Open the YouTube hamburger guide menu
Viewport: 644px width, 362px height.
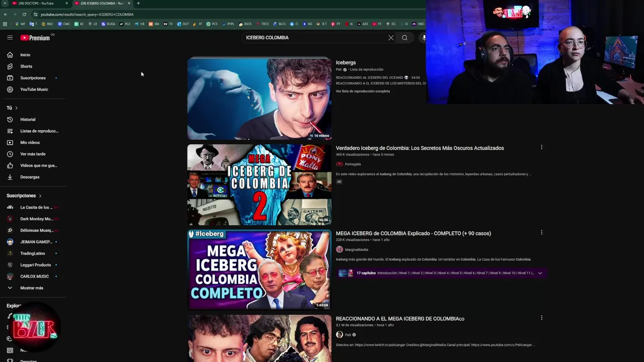click(10, 38)
